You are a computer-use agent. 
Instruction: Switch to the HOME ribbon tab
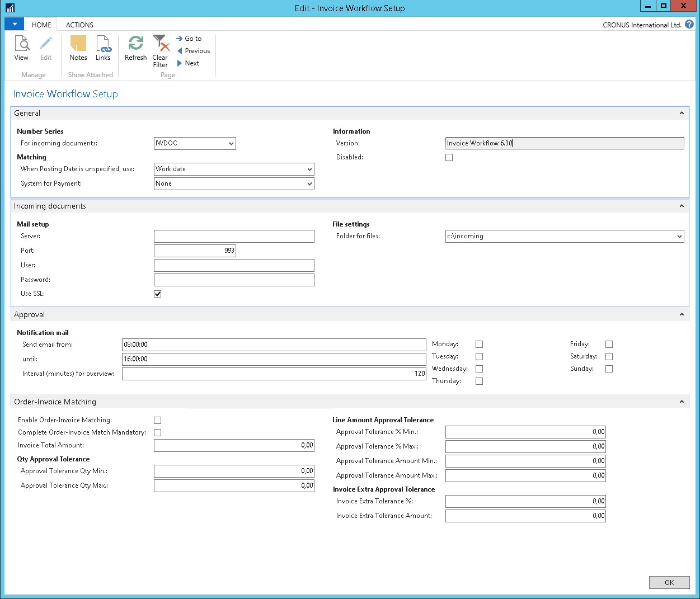41,25
